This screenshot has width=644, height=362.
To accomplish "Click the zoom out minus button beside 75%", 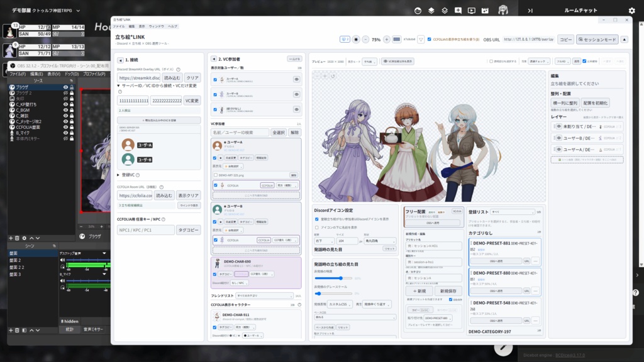I will coord(365,40).
